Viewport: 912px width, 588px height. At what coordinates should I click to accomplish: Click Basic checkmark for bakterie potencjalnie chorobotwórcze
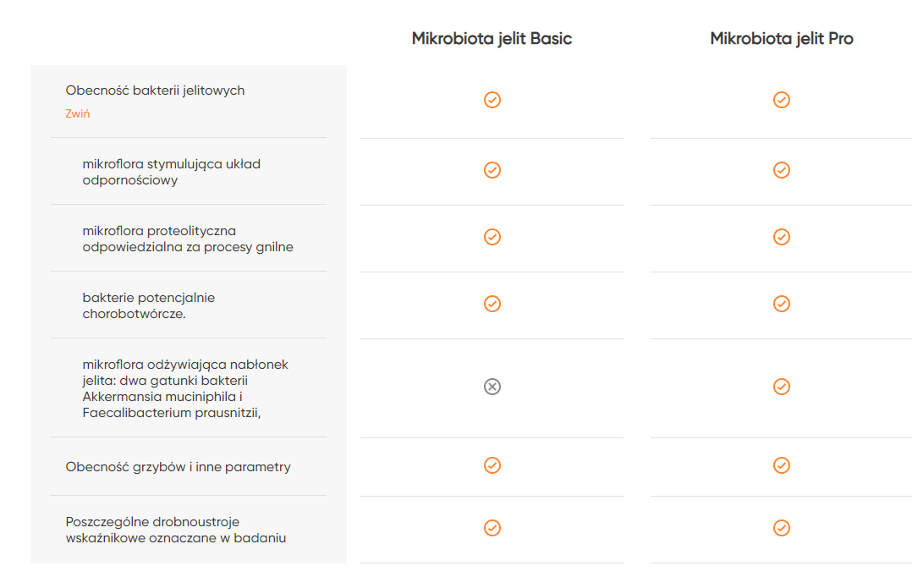[492, 305]
